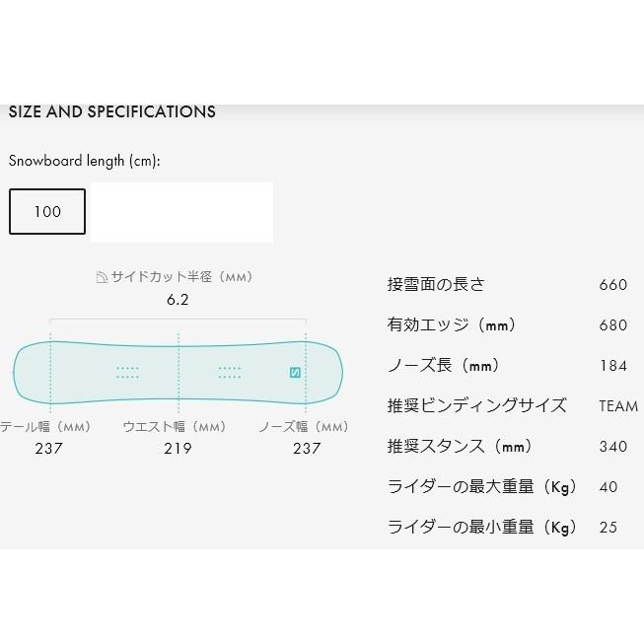
Task: Click the right binding insert dots
Action: click(x=230, y=372)
